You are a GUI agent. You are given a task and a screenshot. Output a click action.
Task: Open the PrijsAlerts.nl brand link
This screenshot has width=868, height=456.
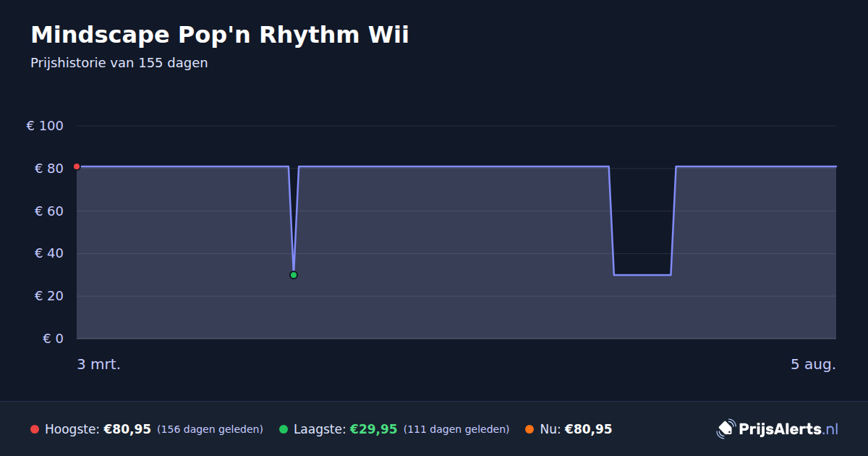778,428
